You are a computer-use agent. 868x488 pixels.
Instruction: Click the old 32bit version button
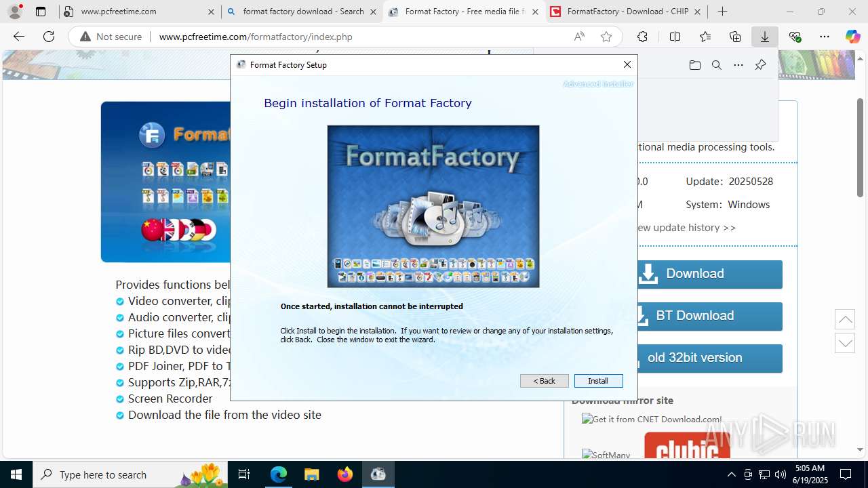pyautogui.click(x=709, y=358)
